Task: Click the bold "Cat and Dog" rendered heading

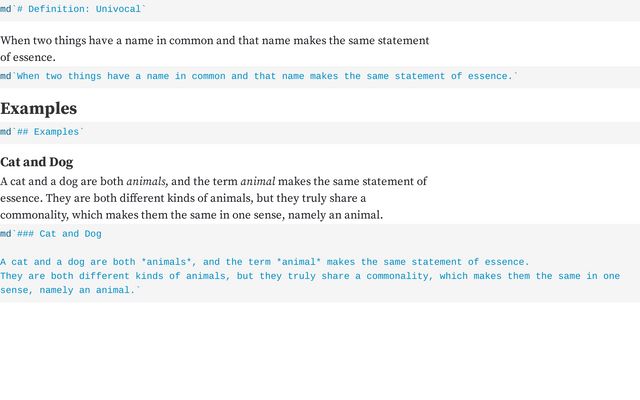Action: (37, 162)
